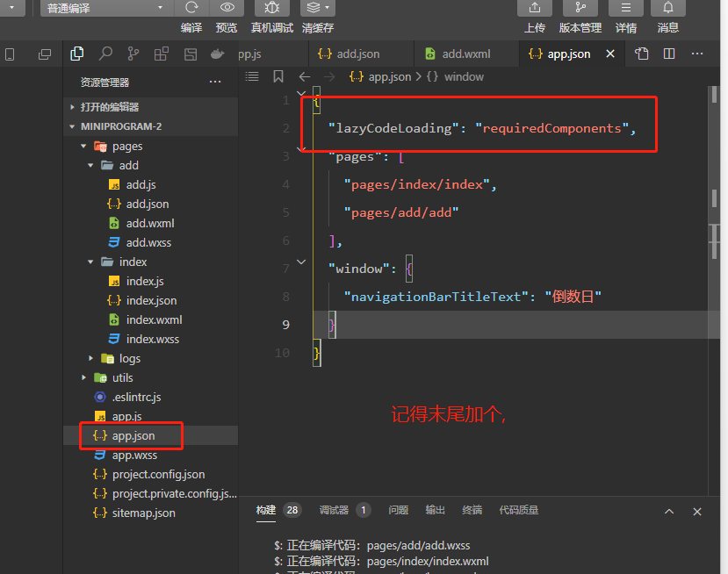Viewport: 728px width, 574px height.
Task: Open the source control sidebar icon
Action: pos(133,54)
